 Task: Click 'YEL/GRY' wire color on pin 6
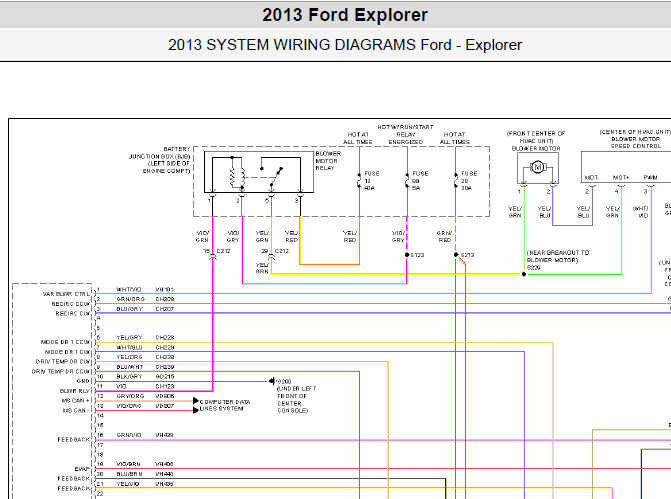pos(129,337)
